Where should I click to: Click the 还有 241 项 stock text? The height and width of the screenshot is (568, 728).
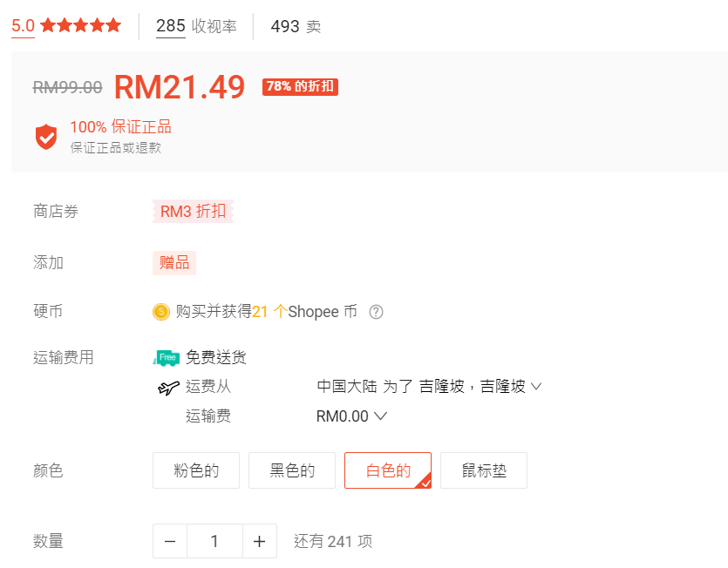click(333, 541)
